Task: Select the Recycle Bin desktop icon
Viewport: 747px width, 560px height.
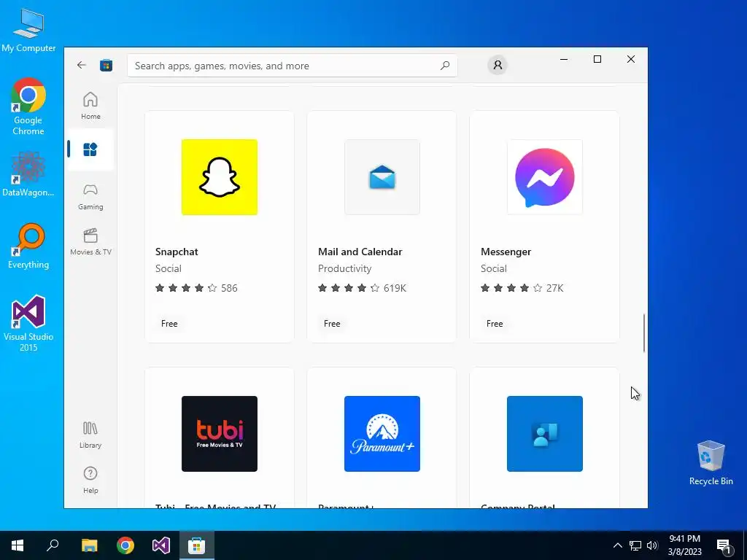Action: tap(711, 463)
